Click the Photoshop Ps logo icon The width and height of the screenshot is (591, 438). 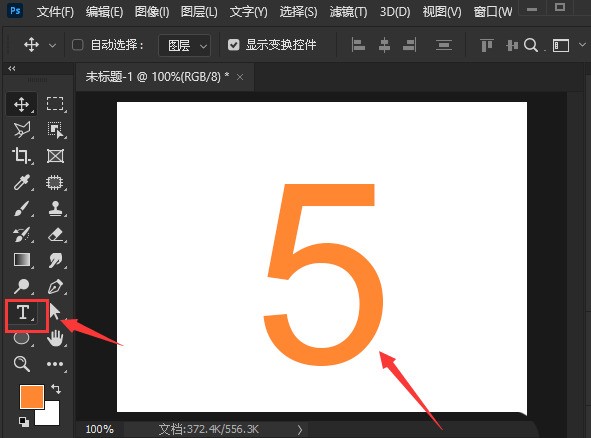(x=15, y=11)
